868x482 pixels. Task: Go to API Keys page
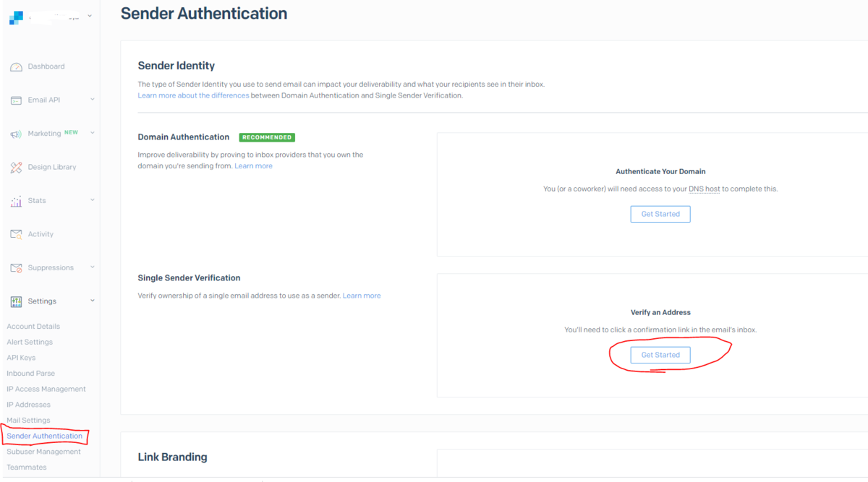[x=21, y=358]
